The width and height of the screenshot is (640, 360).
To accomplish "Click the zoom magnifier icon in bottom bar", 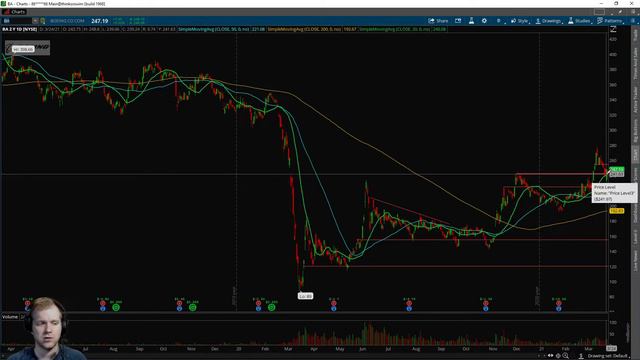I will coord(565,356).
